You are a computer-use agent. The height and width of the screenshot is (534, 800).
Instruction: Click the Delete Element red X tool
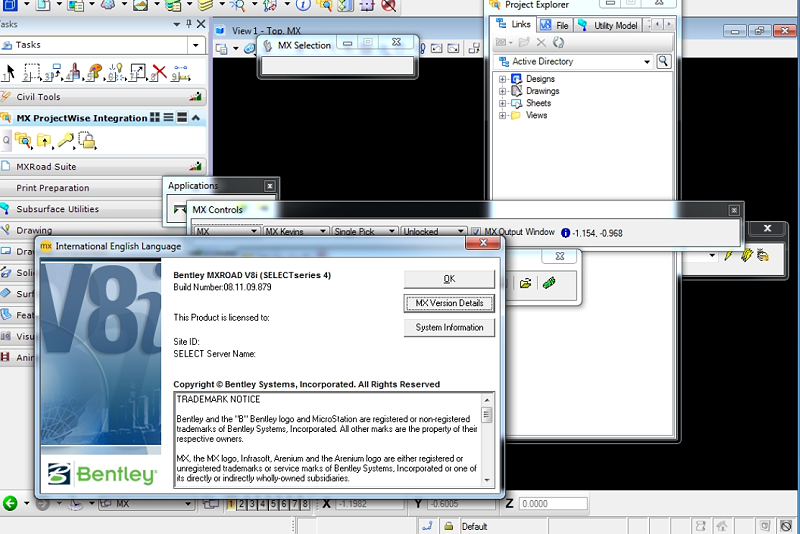coord(158,72)
